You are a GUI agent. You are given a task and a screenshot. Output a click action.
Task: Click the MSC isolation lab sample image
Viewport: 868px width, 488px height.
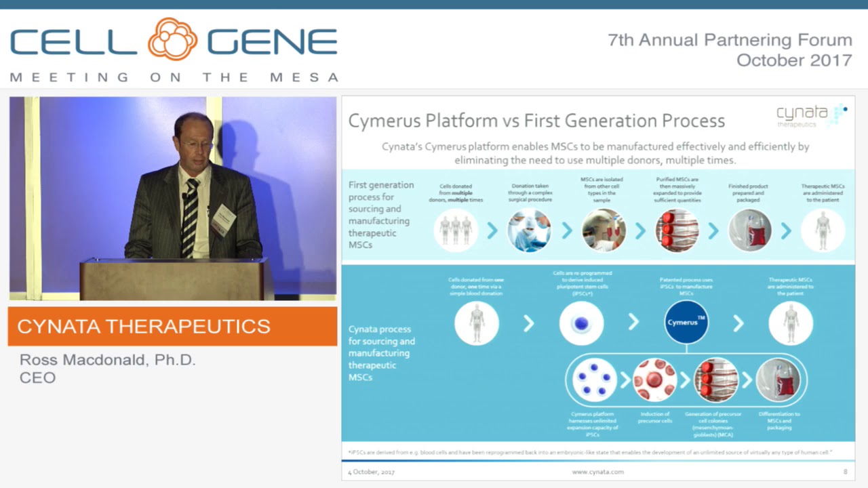coord(604,230)
